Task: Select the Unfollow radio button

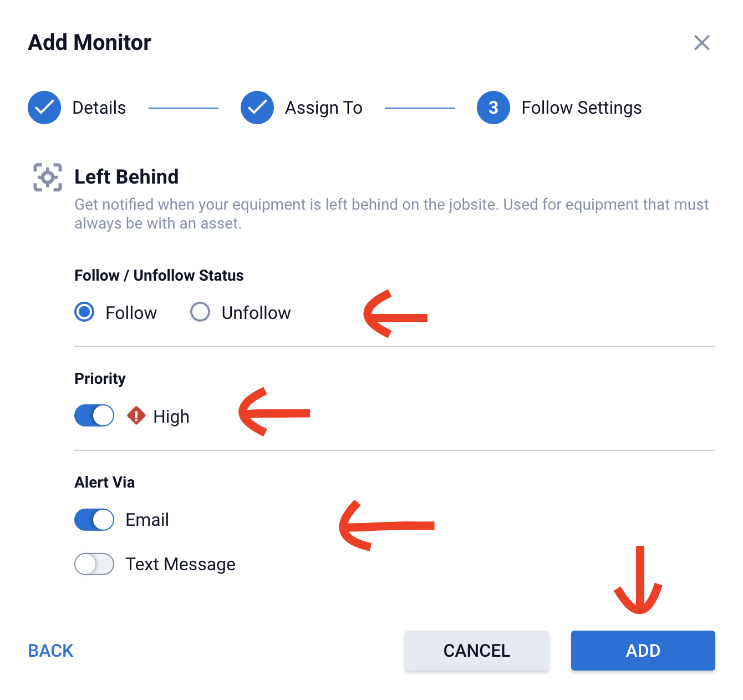Action: pyautogui.click(x=200, y=312)
